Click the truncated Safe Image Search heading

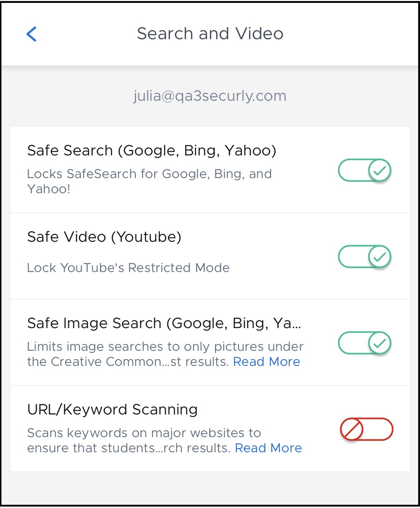[x=164, y=323]
